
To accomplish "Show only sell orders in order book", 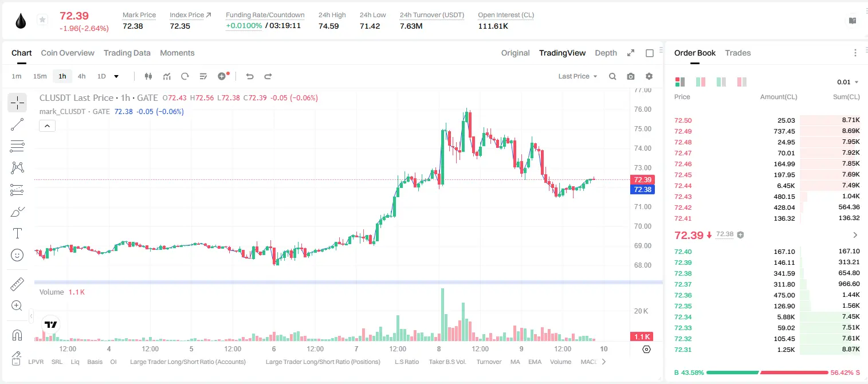I will tap(742, 82).
